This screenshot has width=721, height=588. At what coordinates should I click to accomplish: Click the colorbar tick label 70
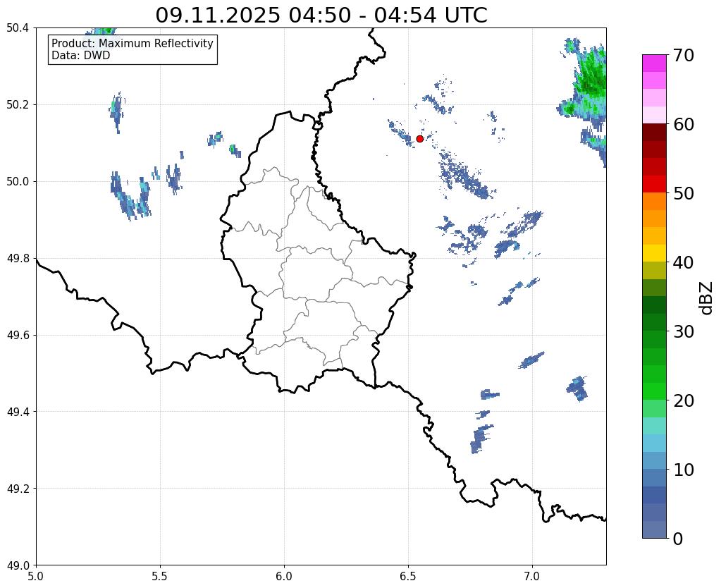[x=684, y=55]
